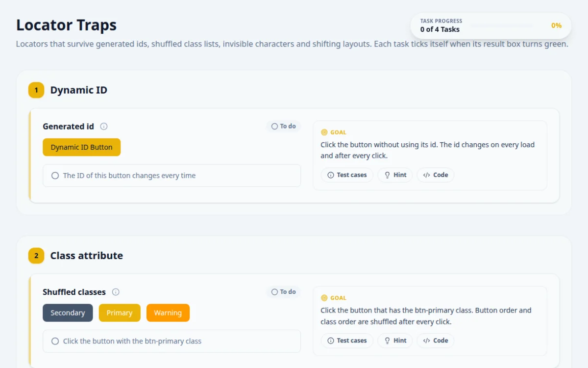Image resolution: width=588 pixels, height=368 pixels.
Task: Open Test cases in Class attribute goal
Action: (347, 341)
